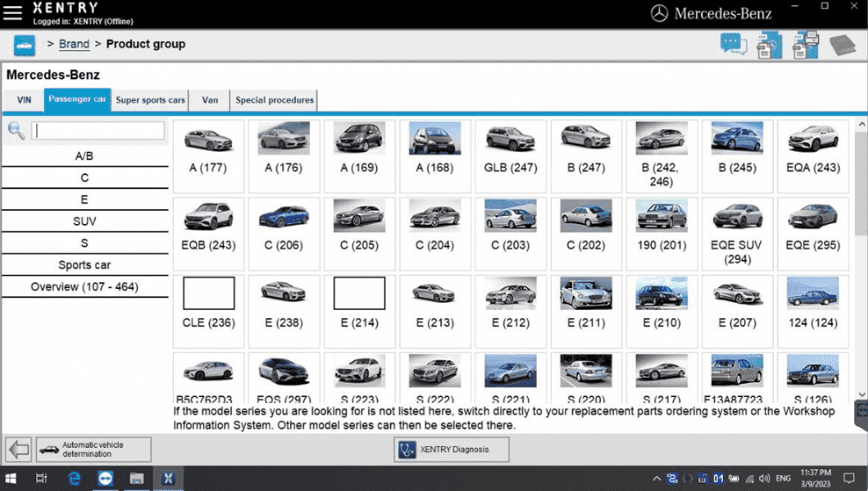Select the A (168) model tile
Image resolution: width=868 pixels, height=491 pixels.
point(435,156)
